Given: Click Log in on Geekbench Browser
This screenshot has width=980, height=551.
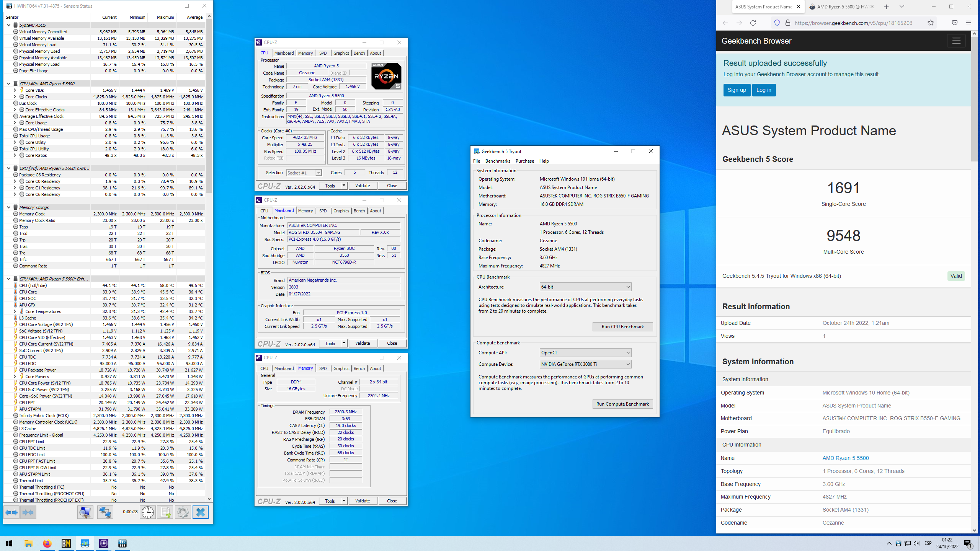Looking at the screenshot, I should pyautogui.click(x=764, y=90).
